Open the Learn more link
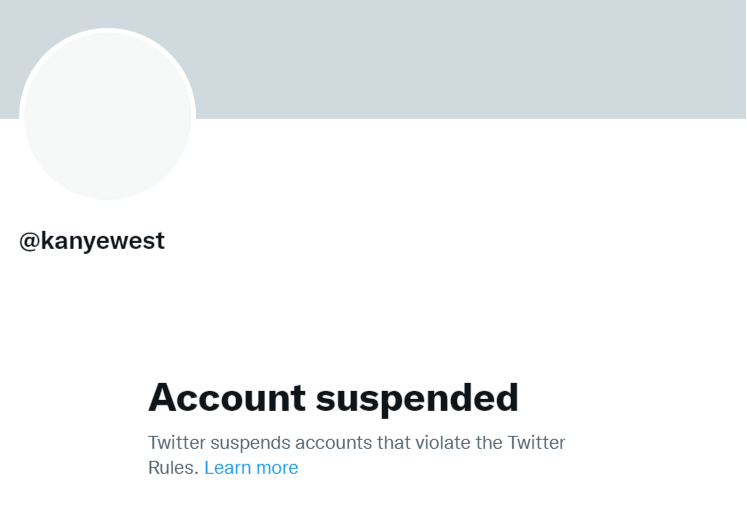This screenshot has width=747, height=522. 251,467
